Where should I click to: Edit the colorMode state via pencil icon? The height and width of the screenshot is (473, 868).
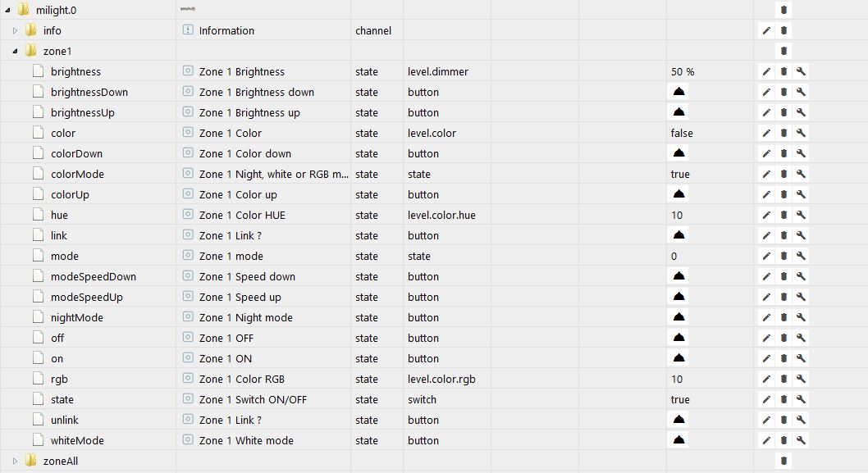click(x=766, y=174)
